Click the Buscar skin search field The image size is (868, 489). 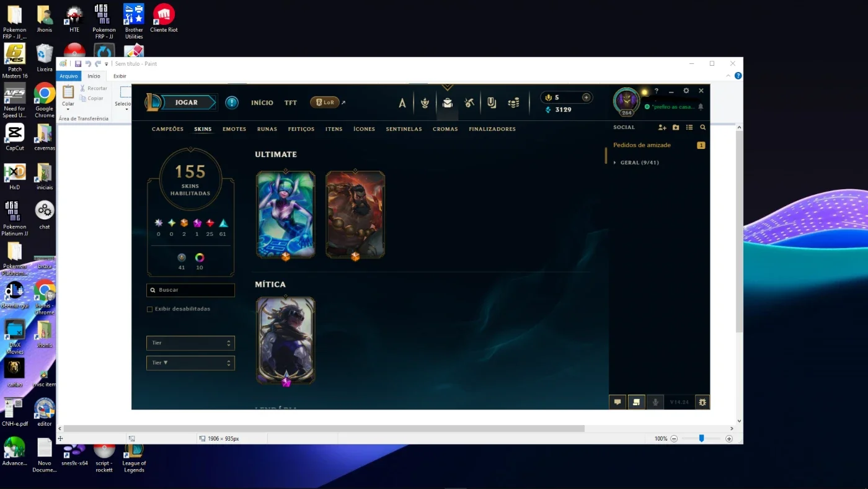pyautogui.click(x=190, y=290)
